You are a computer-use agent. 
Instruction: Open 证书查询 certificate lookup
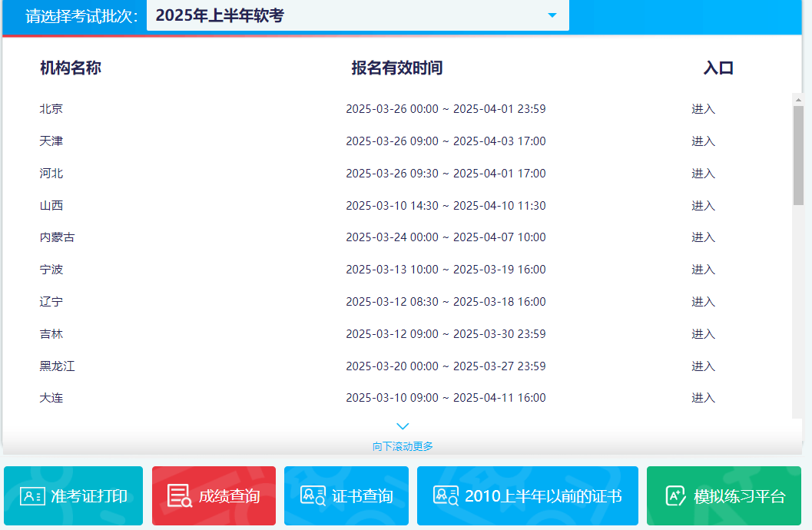(x=346, y=496)
